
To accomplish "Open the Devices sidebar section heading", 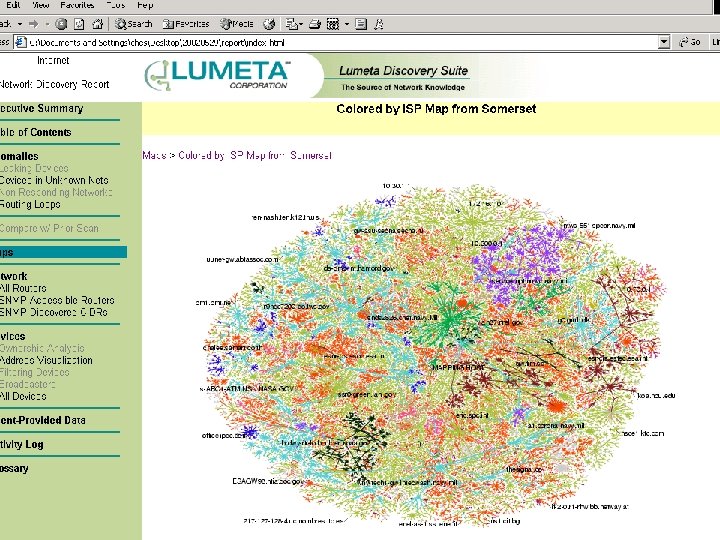I will pos(13,336).
